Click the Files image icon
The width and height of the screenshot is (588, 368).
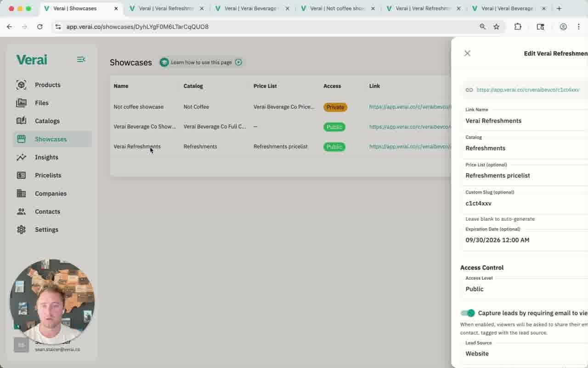[21, 103]
